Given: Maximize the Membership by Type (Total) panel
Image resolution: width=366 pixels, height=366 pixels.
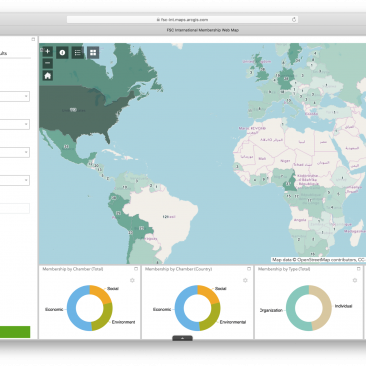Looking at the screenshot, I should pos(359,269).
